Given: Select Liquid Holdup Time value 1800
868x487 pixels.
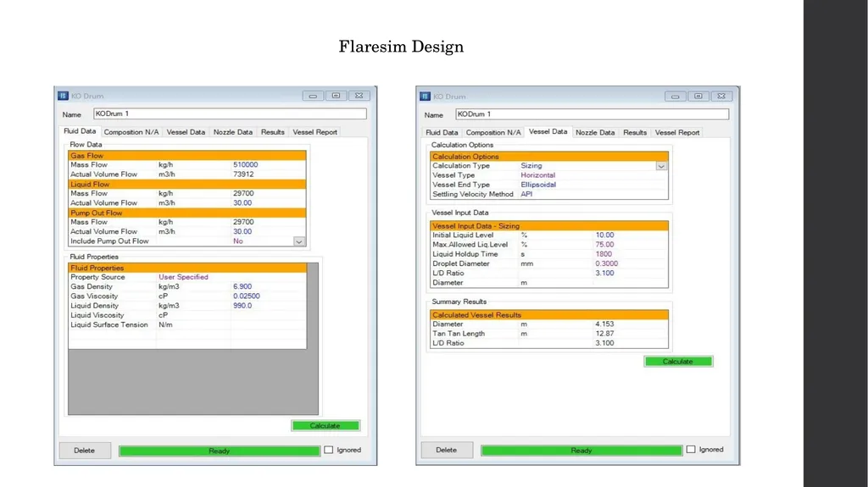Looking at the screenshot, I should (x=604, y=254).
